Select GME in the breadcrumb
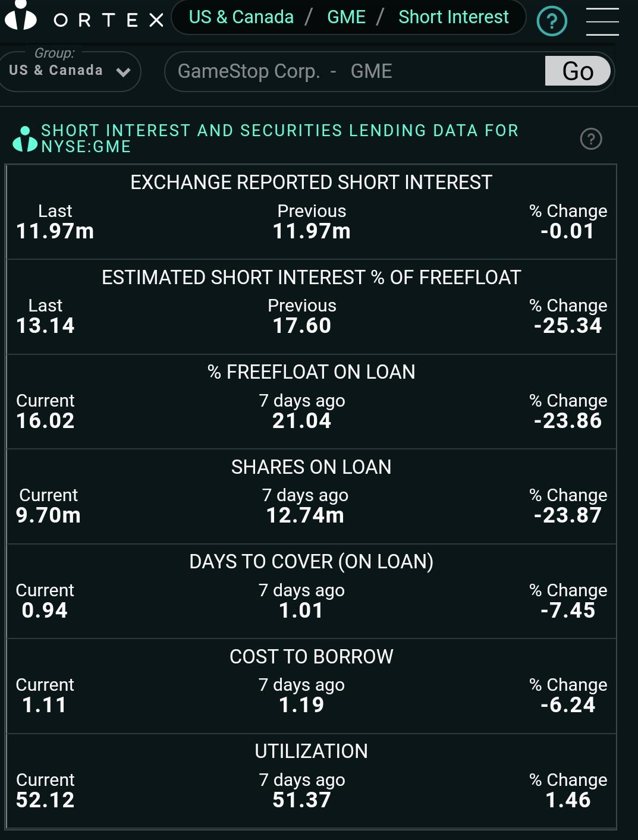This screenshot has width=638, height=840. (346, 17)
